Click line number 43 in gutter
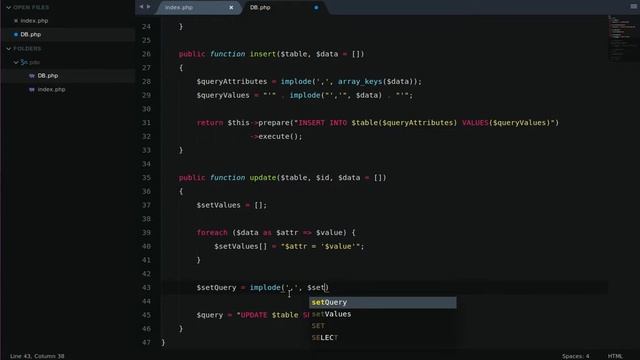This screenshot has height=360, width=640. (x=146, y=287)
